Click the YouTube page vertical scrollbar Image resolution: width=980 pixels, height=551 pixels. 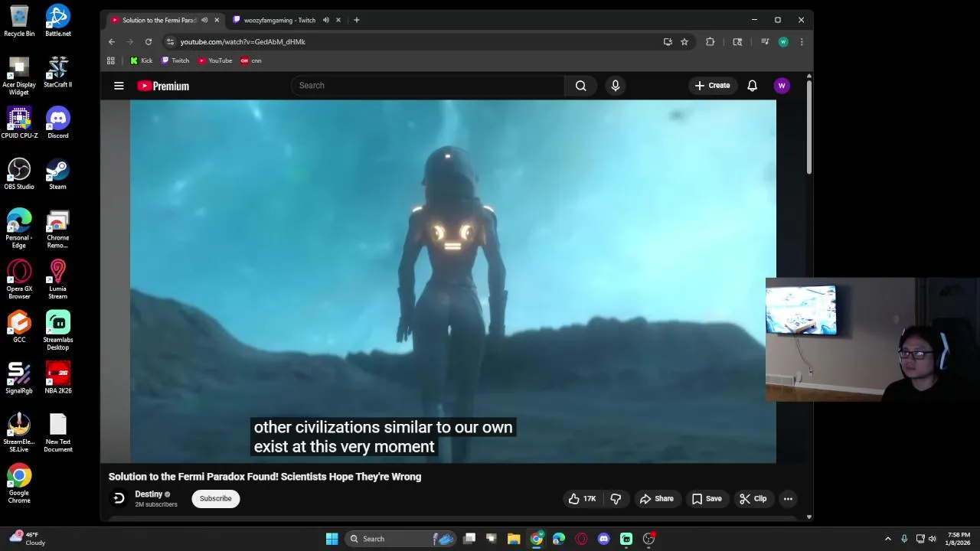809,126
